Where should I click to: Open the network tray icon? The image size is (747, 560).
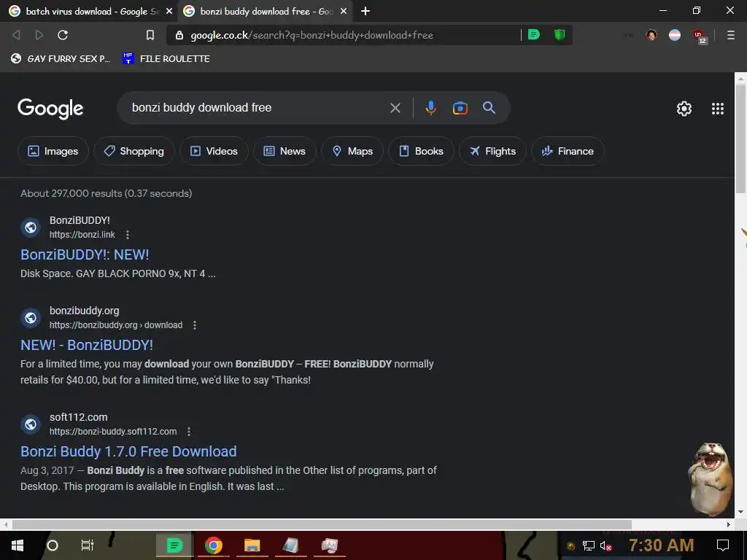click(589, 545)
